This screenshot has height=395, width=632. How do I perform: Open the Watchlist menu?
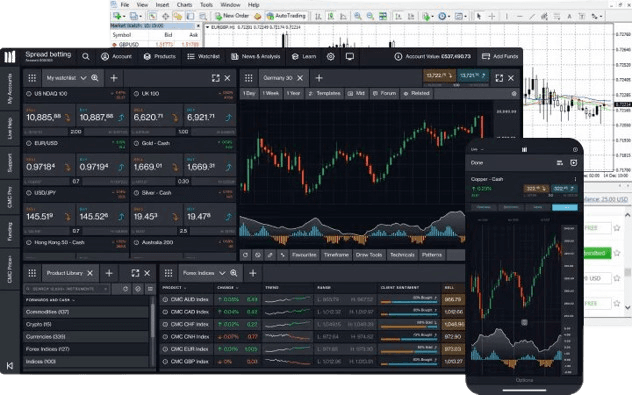[x=204, y=57]
